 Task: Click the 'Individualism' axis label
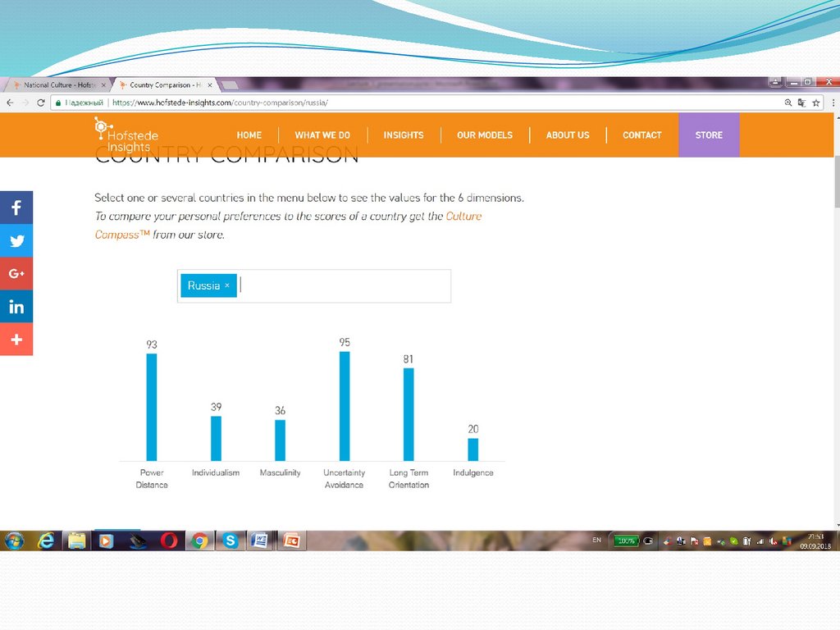216,472
